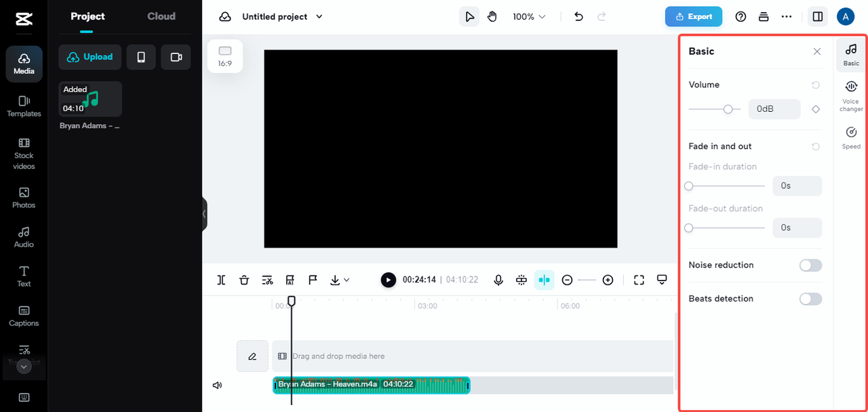868x412 pixels.
Task: Click the redo arrow
Action: coord(601,16)
